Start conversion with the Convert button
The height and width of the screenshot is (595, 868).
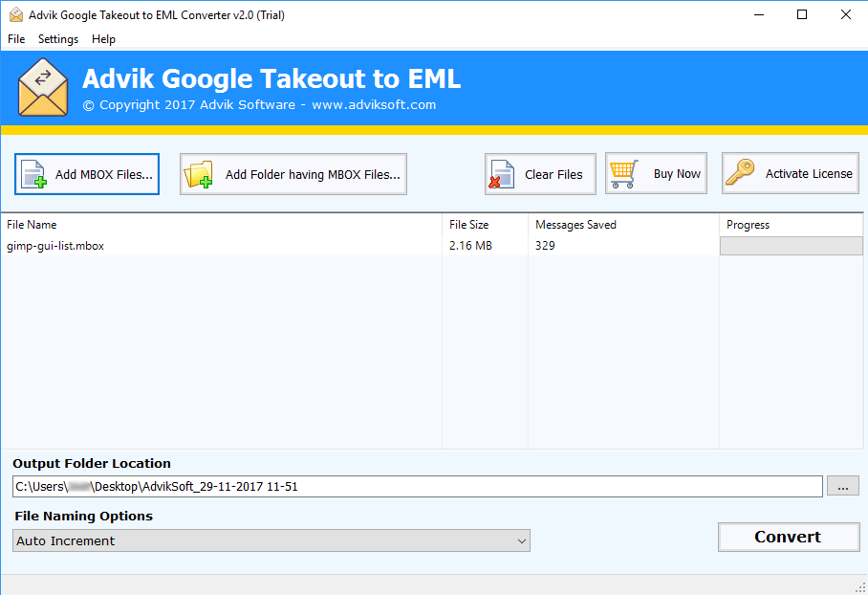[x=789, y=537]
